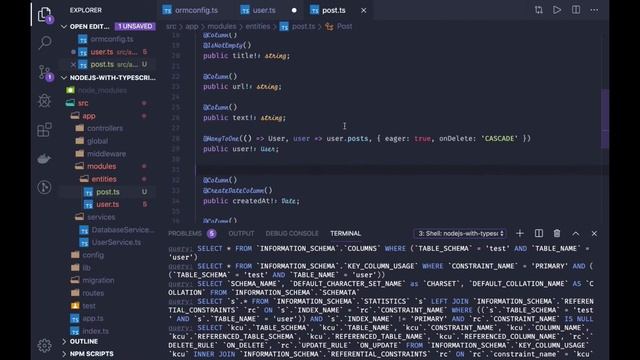Close the post.ts editor tab
Viewport: 640px width, 360px height.
[363, 11]
